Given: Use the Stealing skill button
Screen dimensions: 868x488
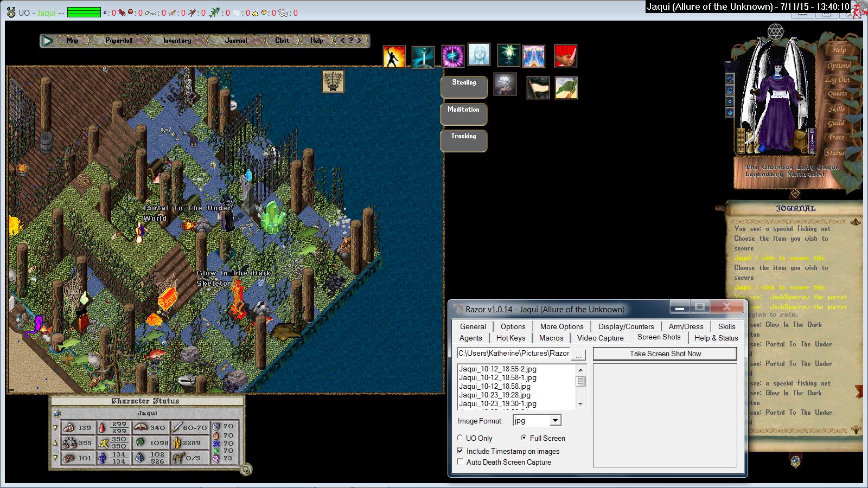Looking at the screenshot, I should (x=464, y=87).
